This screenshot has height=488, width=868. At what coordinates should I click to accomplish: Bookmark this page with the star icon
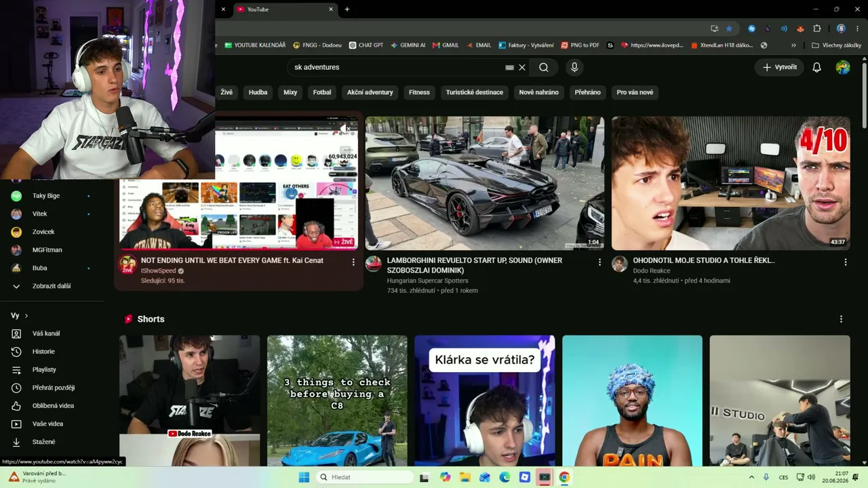coord(729,28)
